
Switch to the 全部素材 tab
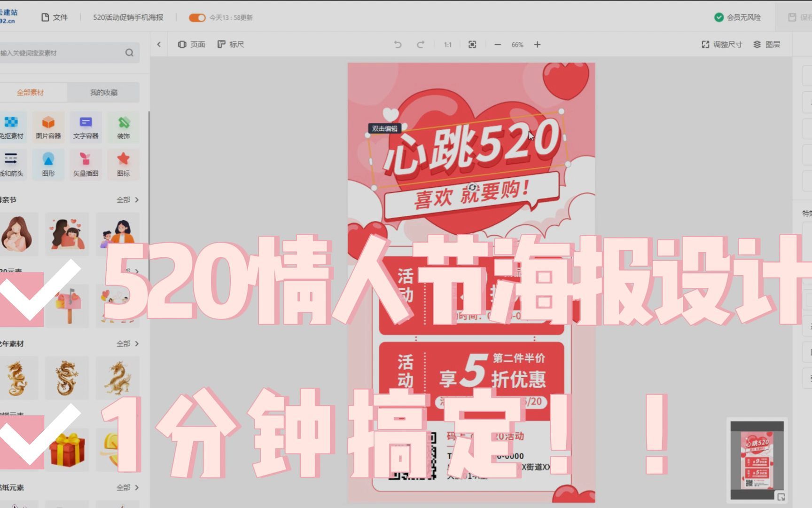click(x=31, y=92)
